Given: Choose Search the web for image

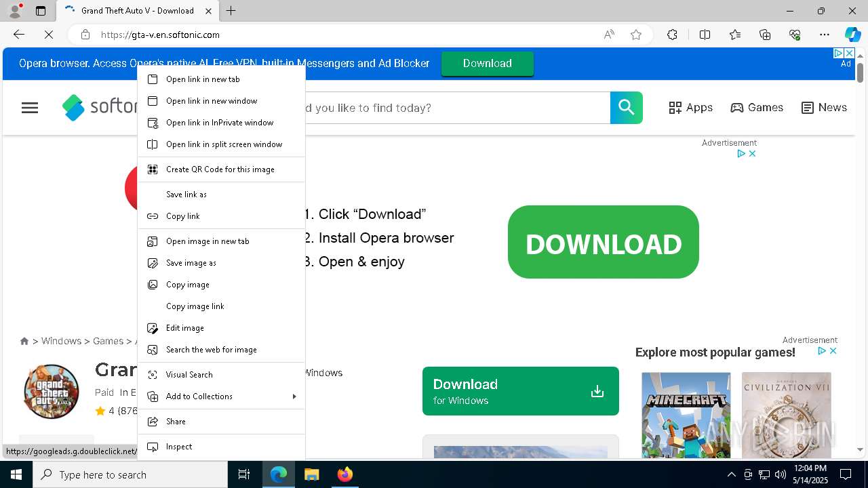Looking at the screenshot, I should pos(221,350).
